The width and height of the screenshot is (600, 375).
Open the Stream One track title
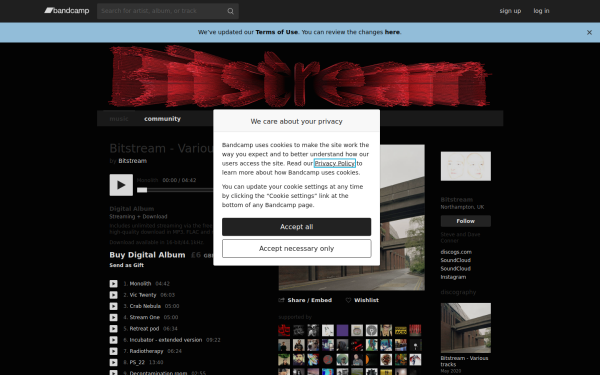pos(145,317)
